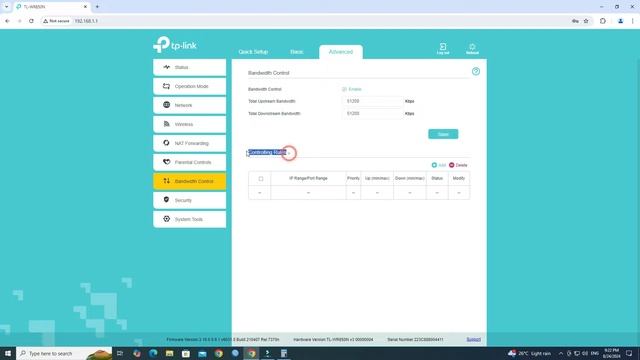Click the Support link in footer

click(x=473, y=340)
